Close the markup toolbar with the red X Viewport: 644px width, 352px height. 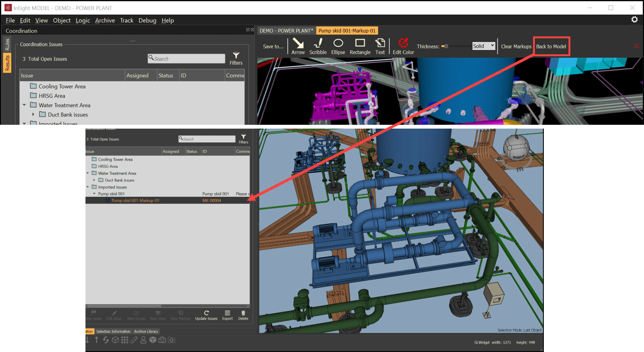pos(636,46)
